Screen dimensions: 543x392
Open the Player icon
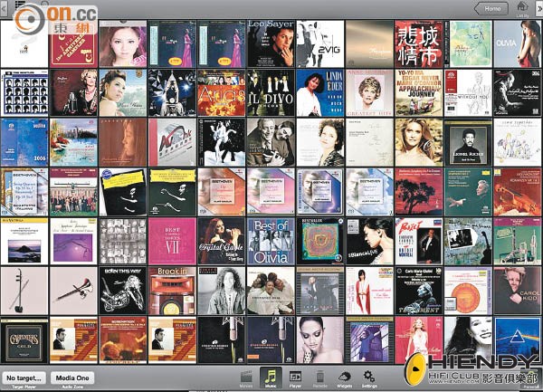(x=295, y=376)
